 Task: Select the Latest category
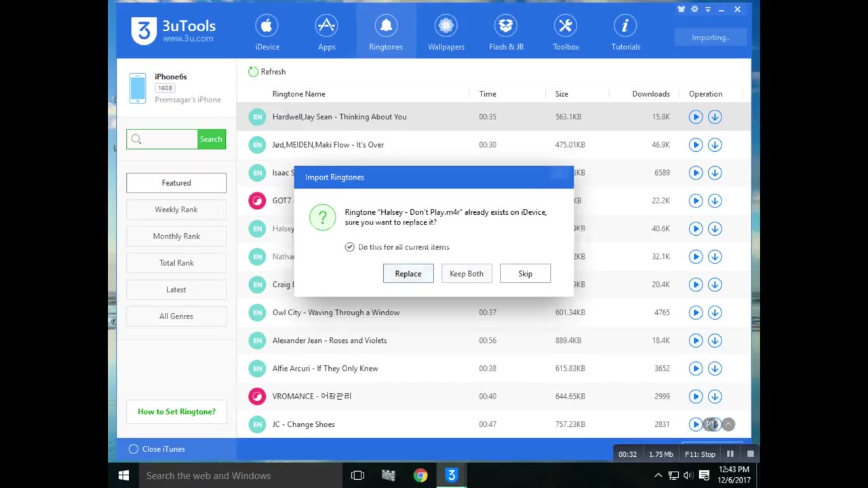[176, 289]
